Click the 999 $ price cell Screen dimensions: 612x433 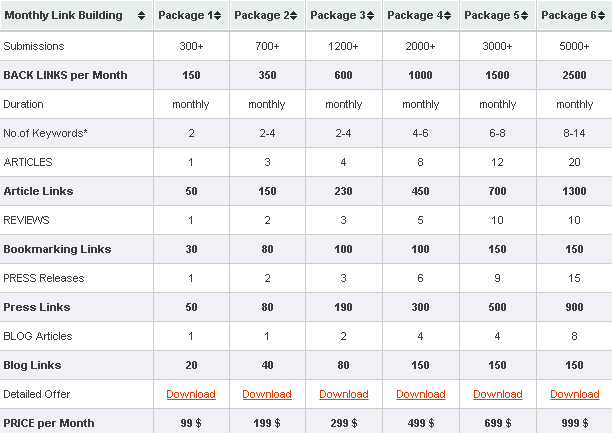tap(574, 423)
